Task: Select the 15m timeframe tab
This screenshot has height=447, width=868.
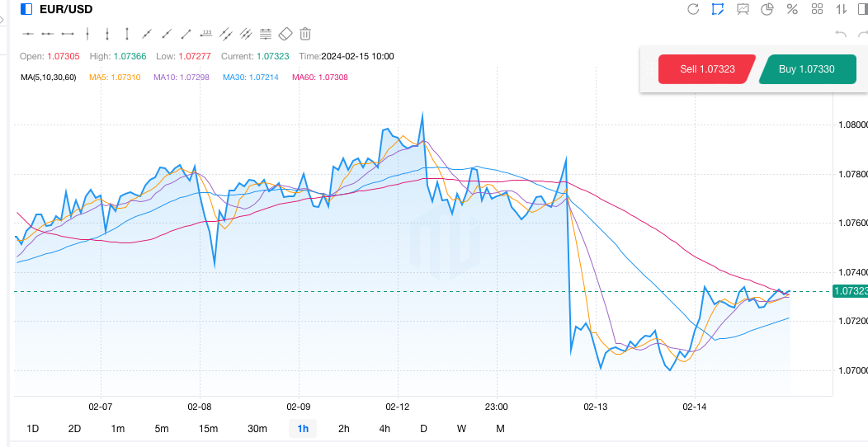Action: click(x=208, y=428)
